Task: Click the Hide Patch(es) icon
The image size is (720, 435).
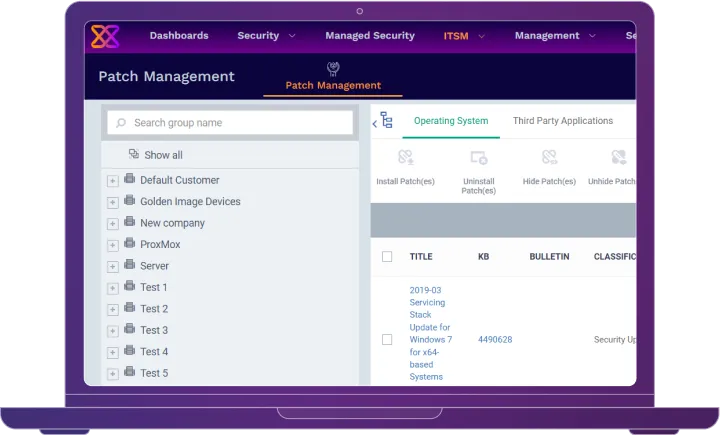Action: click(x=549, y=158)
